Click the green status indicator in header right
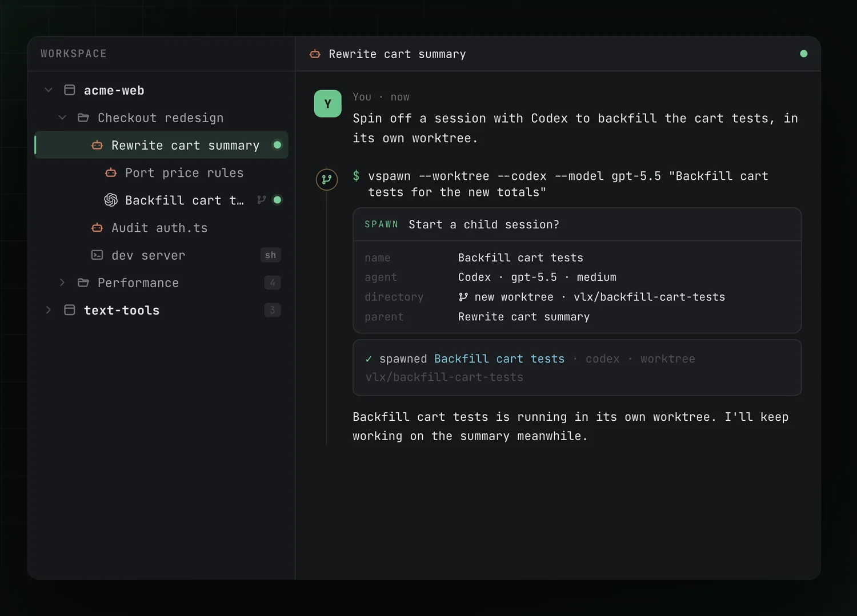This screenshot has height=616, width=857. [x=804, y=54]
